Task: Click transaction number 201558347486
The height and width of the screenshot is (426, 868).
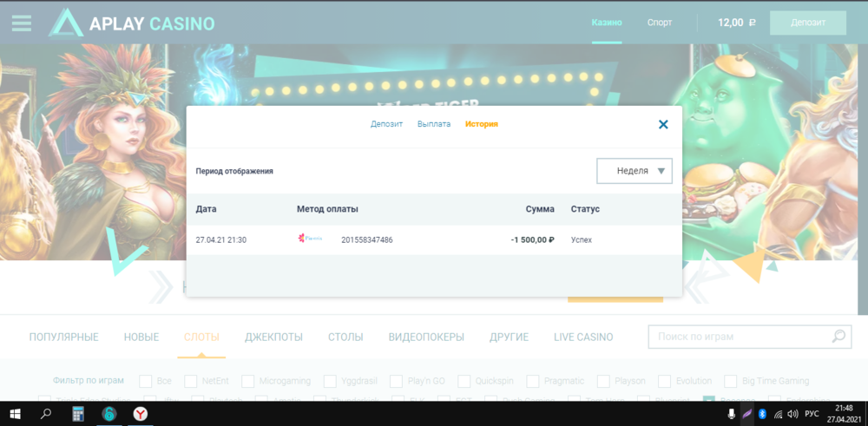Action: 367,240
